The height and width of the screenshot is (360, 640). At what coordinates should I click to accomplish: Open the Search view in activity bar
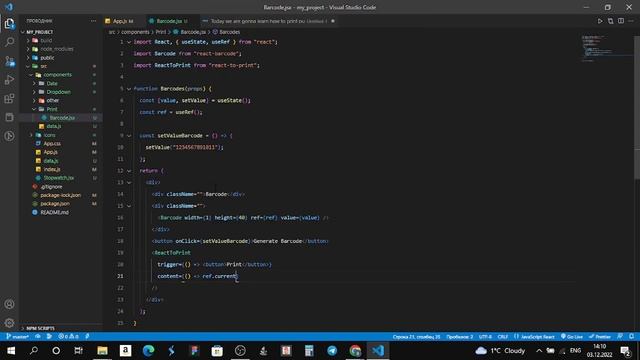pos(9,42)
